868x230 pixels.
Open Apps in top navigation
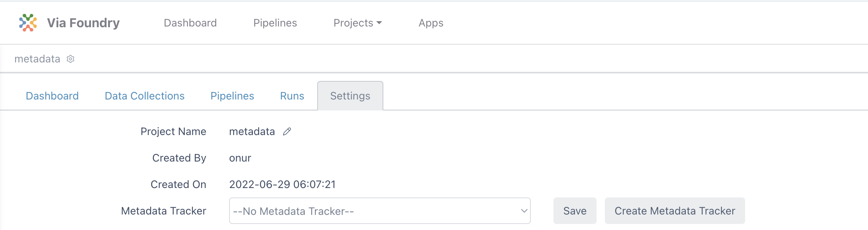[431, 23]
